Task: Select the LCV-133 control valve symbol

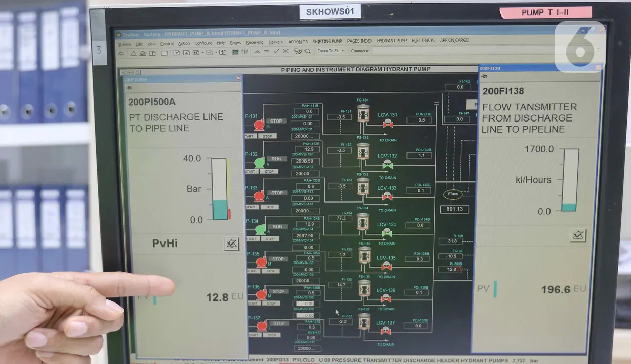Action: pos(387,197)
